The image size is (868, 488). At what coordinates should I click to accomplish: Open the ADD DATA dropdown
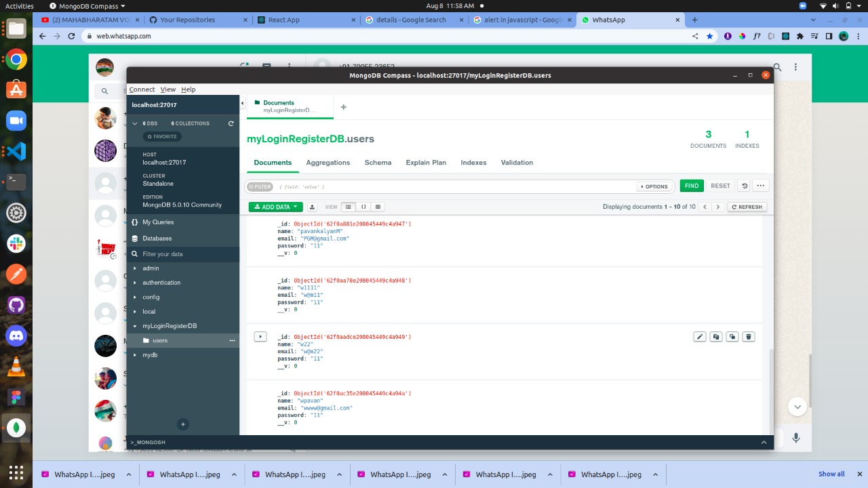pos(276,207)
